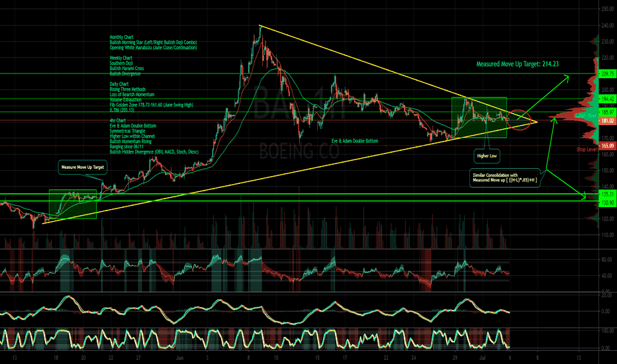Viewport: 617px width, 364px height.
Task: Select date '29' on the time axis
Action: click(x=455, y=358)
